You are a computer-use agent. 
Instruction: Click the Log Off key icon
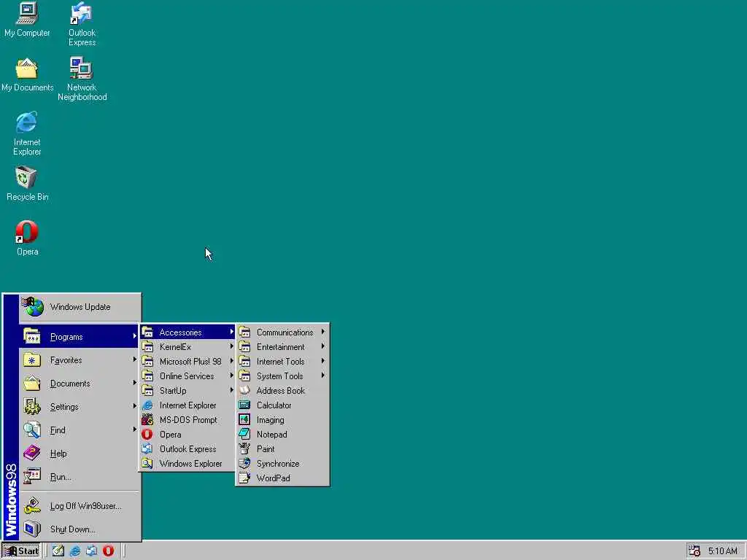pos(32,505)
